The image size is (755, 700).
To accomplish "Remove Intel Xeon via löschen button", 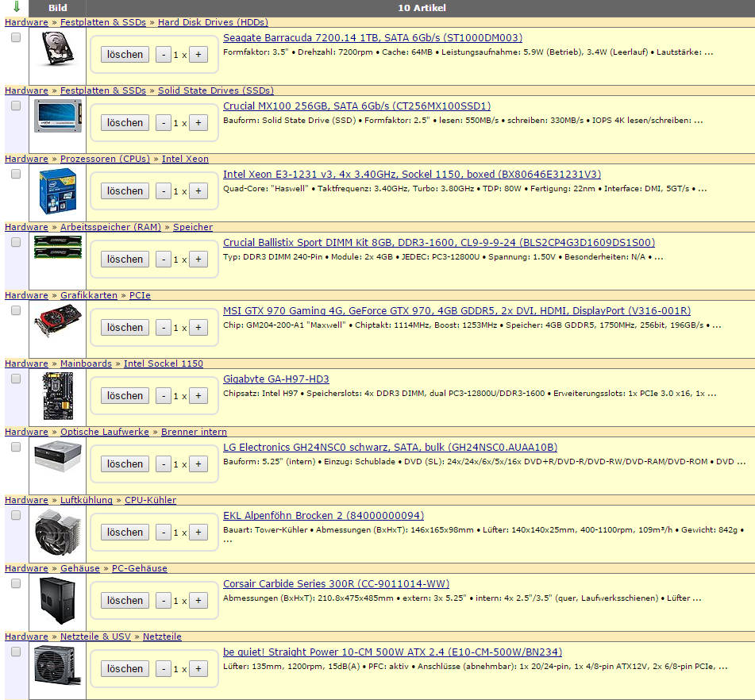I will [125, 191].
